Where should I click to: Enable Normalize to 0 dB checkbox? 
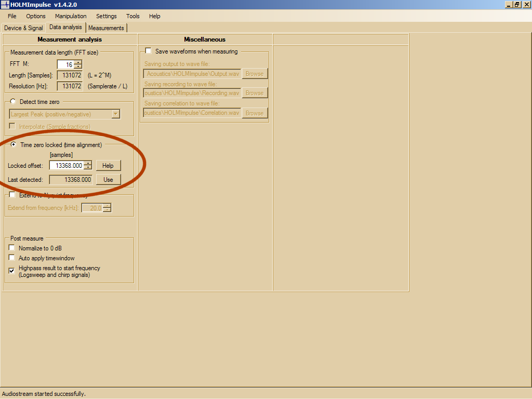pyautogui.click(x=12, y=248)
